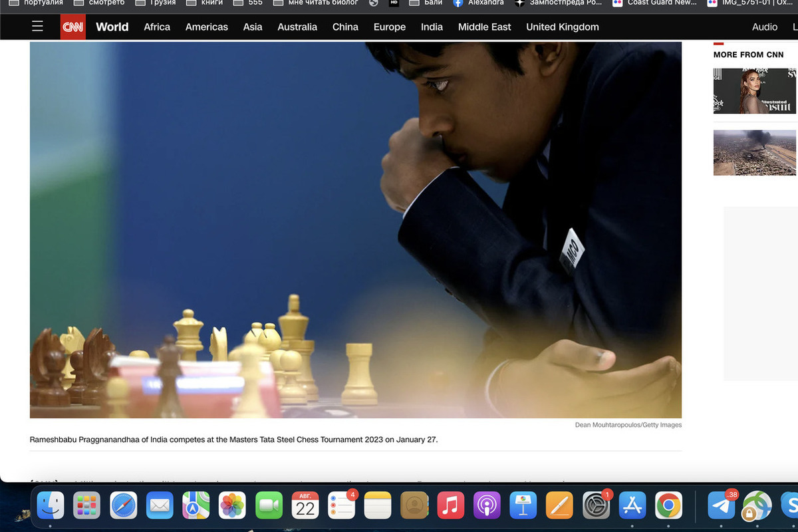
Task: Open the Photos app in dock
Action: point(233,506)
